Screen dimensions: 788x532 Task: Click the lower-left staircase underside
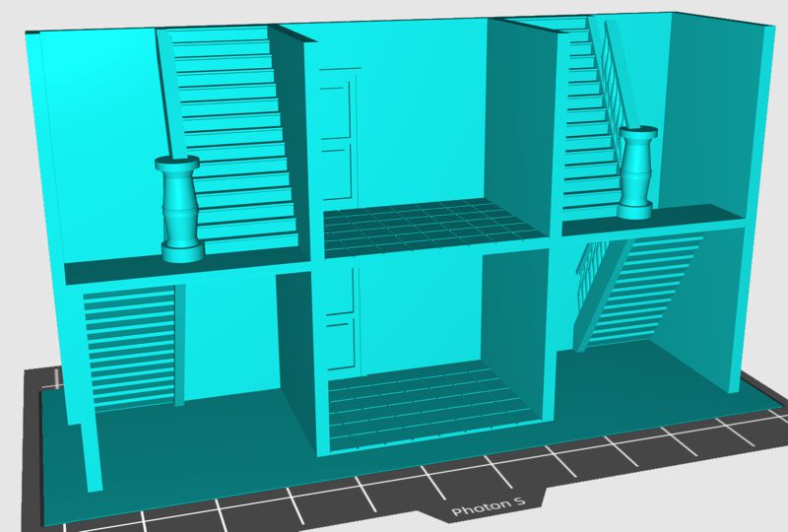tap(132, 349)
